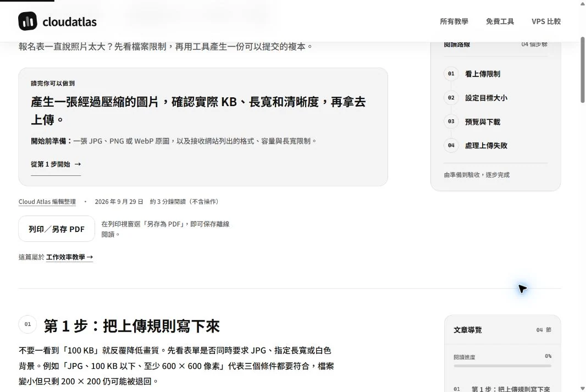The height and width of the screenshot is (392, 586).
Task: Open the 工作效率教學 category link
Action: click(69, 257)
